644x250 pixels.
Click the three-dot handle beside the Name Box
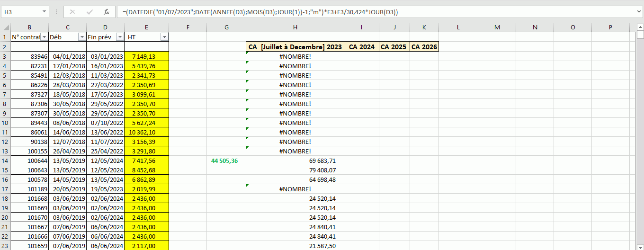56,12
